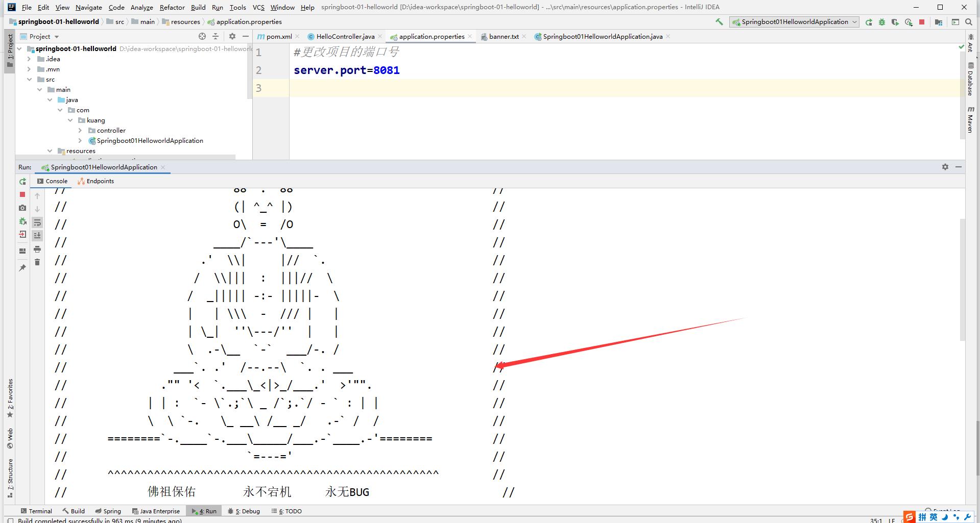Viewport: 980px width, 523px height.
Task: Collapse the main folder
Action: click(39, 90)
